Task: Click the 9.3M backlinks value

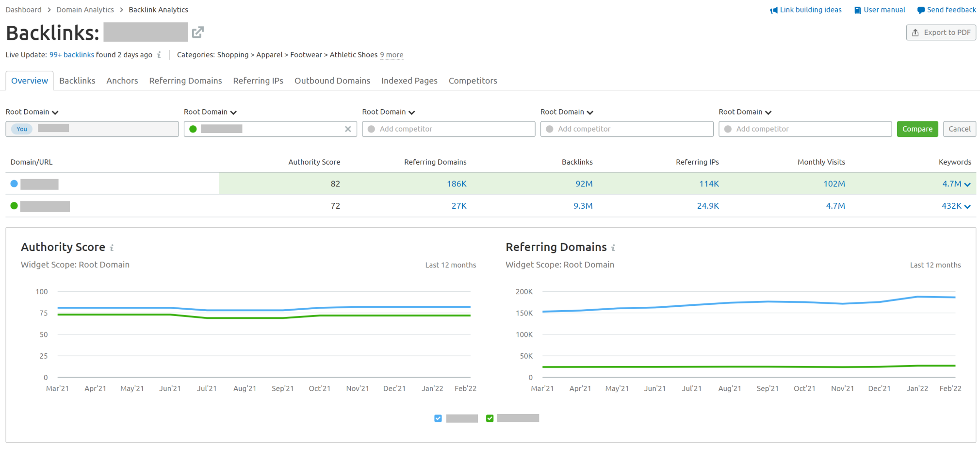Action: pos(583,206)
